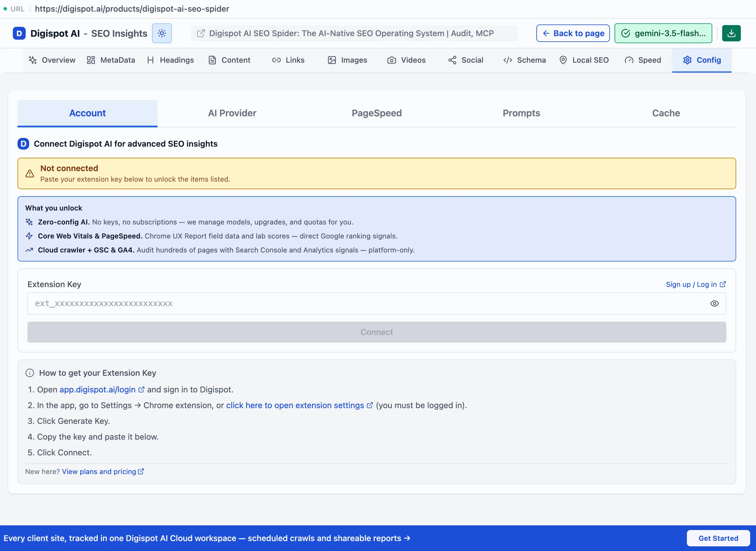Toggle extension key visibility eye icon
The image size is (756, 551).
tap(714, 303)
